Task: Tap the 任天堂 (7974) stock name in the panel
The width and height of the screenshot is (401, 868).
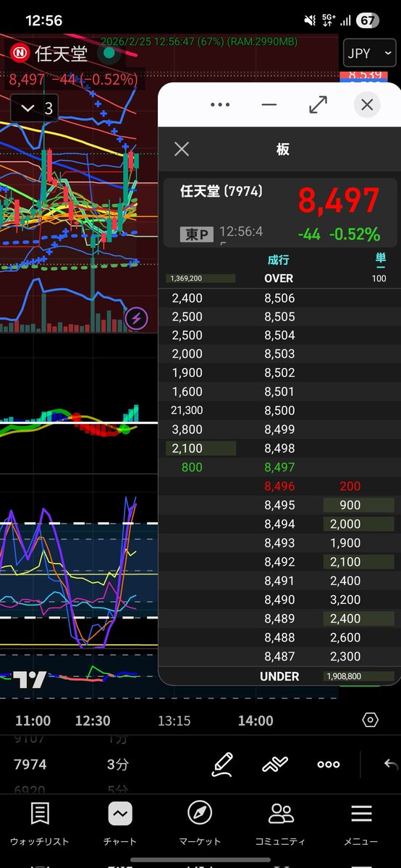Action: tap(221, 192)
